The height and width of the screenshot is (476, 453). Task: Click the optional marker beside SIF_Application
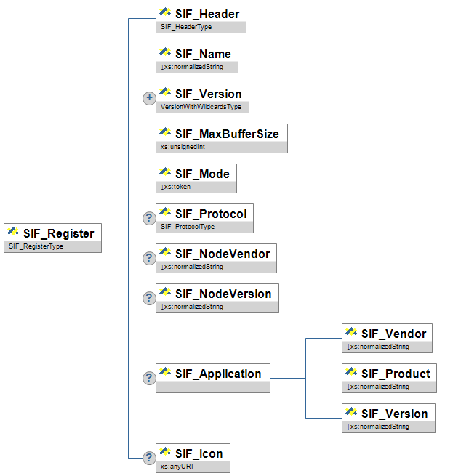pyautogui.click(x=149, y=378)
